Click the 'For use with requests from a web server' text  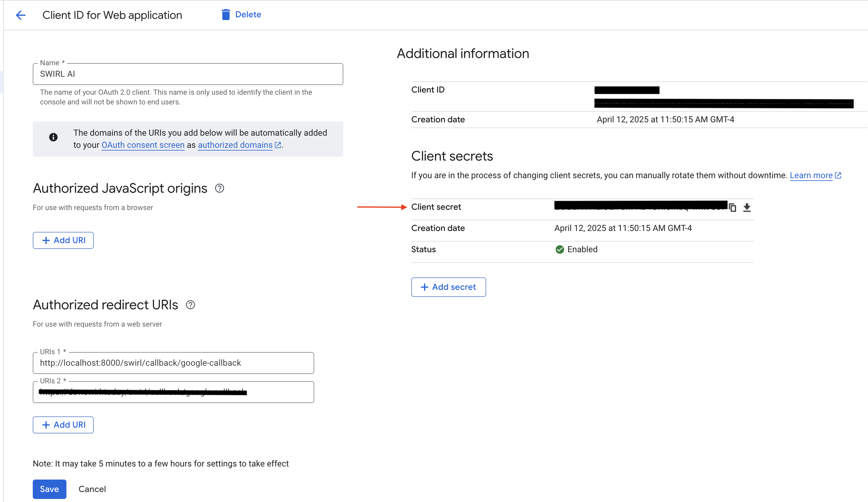(x=97, y=324)
